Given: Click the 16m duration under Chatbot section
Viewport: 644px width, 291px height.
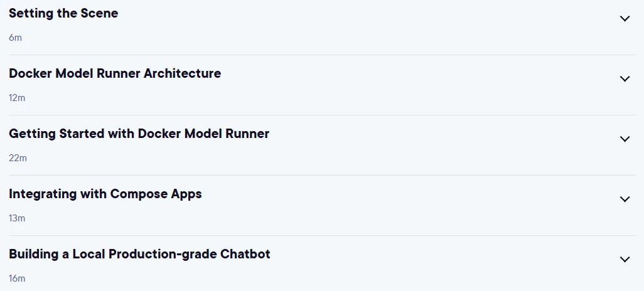Looking at the screenshot, I should [x=17, y=278].
